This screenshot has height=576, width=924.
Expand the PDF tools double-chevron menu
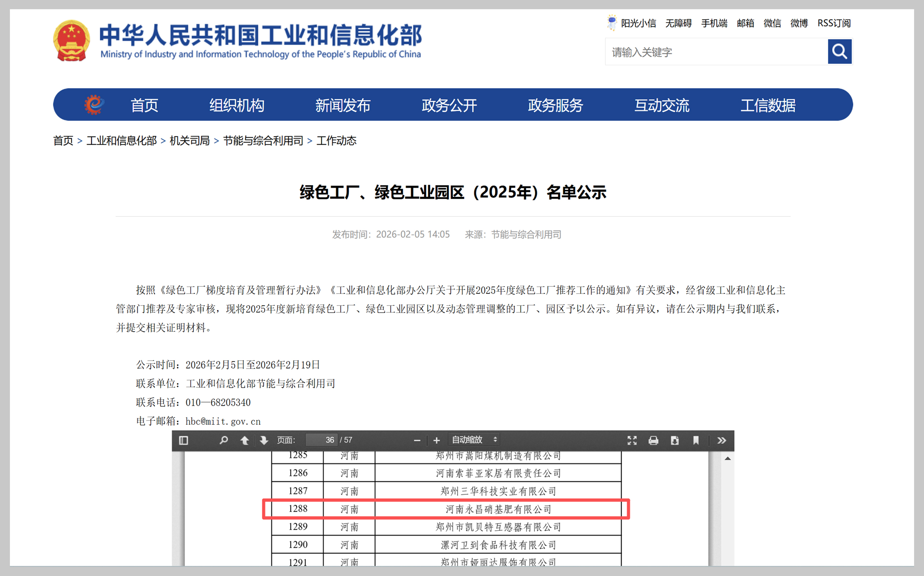click(721, 440)
